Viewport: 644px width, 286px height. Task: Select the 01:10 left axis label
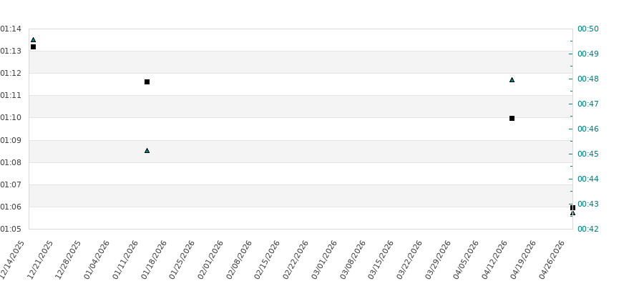10,117
